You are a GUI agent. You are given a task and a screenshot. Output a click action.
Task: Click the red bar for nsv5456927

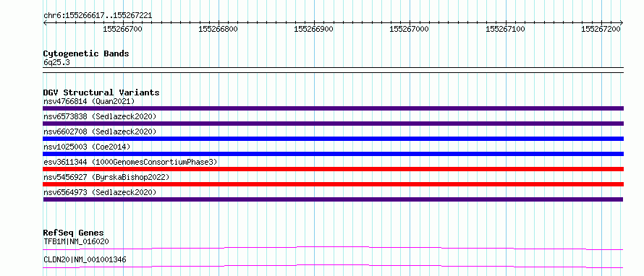coord(333,184)
